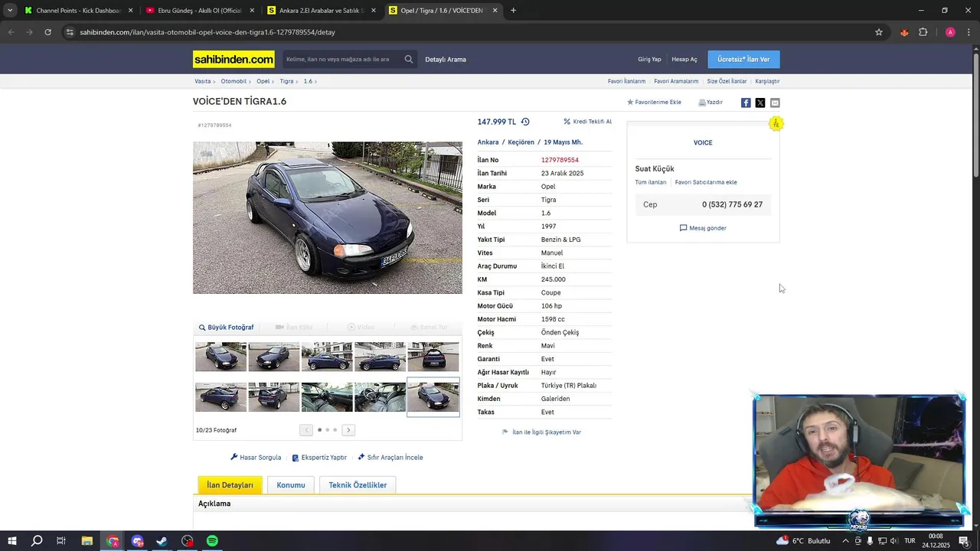The height and width of the screenshot is (551, 980).
Task: Click Kredi Teklifi Al link
Action: (587, 122)
